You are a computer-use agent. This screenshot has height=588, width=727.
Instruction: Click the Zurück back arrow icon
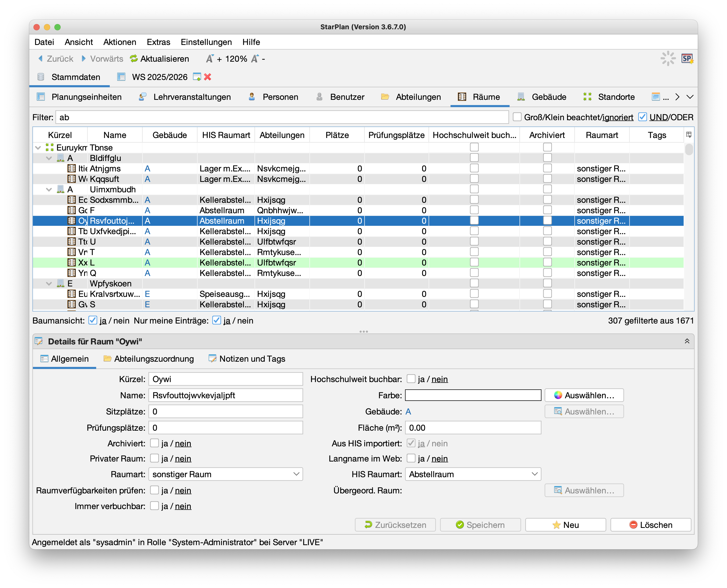40,59
